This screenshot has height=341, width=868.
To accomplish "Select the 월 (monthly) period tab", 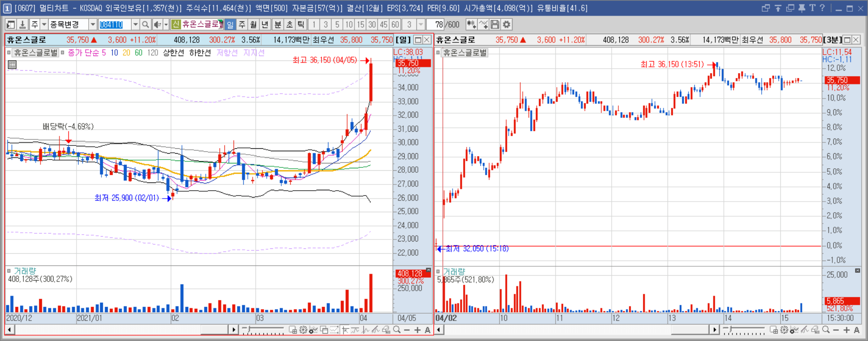I will click(254, 24).
